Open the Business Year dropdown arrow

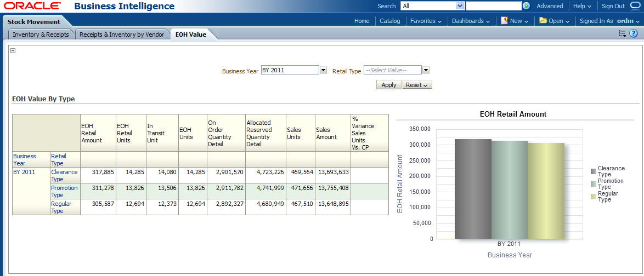tap(323, 70)
